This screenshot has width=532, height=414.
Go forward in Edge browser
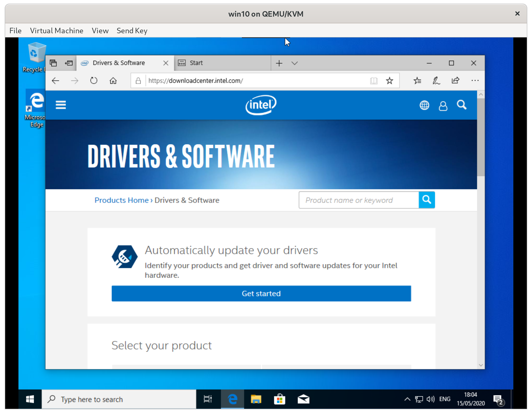(x=74, y=81)
